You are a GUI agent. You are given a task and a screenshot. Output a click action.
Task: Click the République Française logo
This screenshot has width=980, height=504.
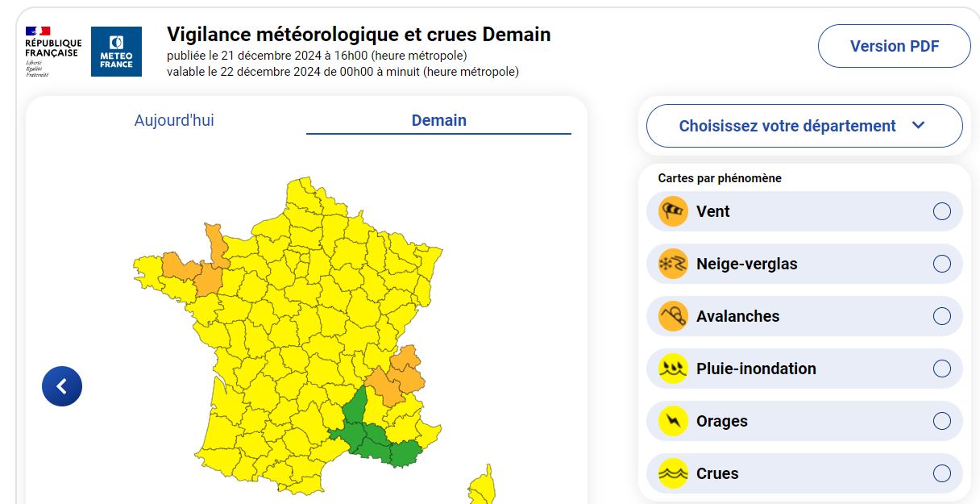[x=53, y=52]
